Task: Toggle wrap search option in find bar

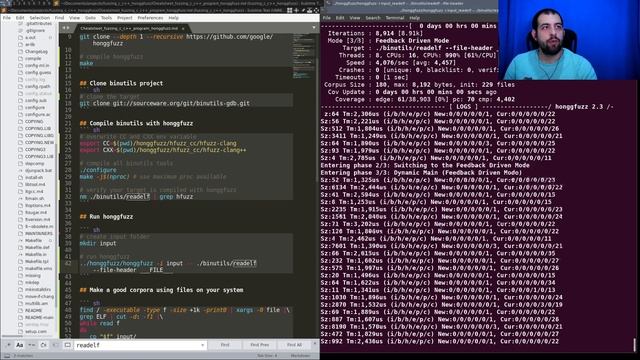Action: (x=43, y=345)
